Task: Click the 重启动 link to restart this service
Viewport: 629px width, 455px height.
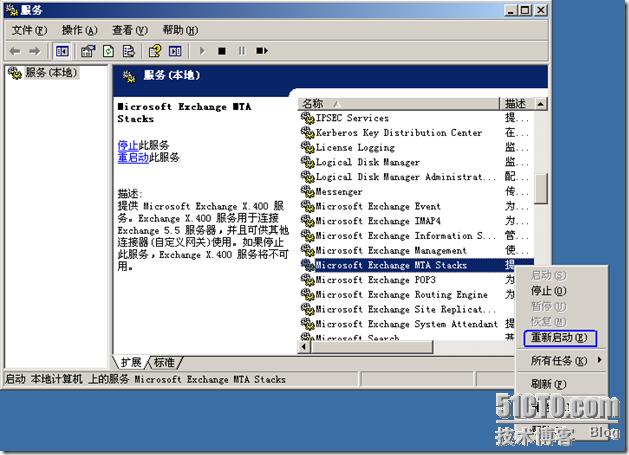Action: click(133, 157)
